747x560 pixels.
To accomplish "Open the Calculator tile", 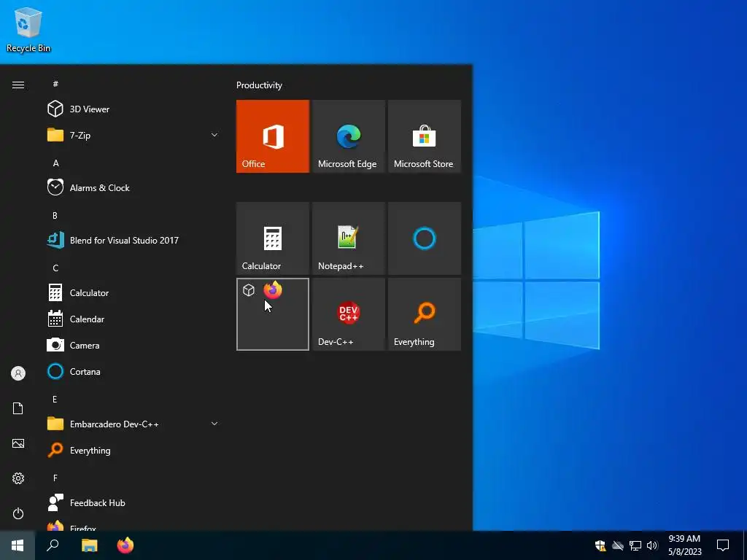I will coord(273,238).
